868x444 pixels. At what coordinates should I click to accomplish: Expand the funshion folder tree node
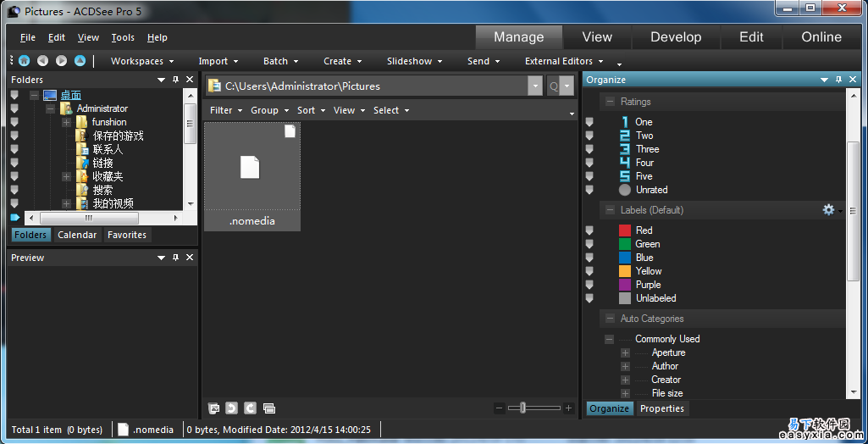point(66,122)
